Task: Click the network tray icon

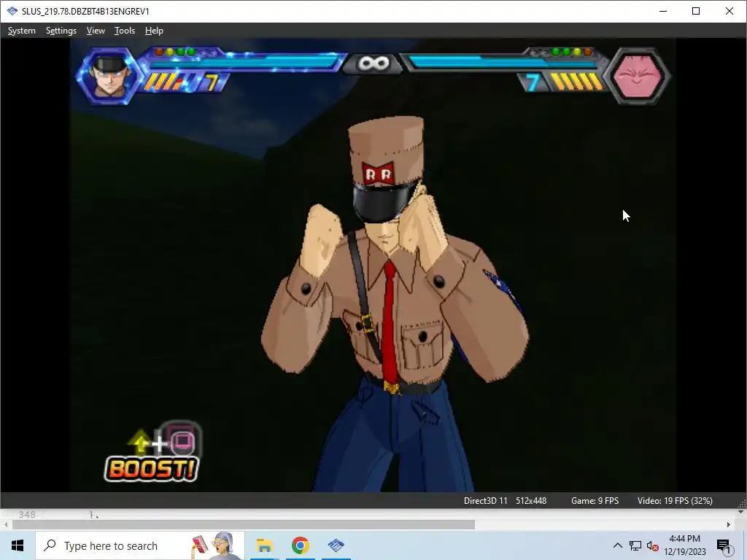Action: point(635,545)
